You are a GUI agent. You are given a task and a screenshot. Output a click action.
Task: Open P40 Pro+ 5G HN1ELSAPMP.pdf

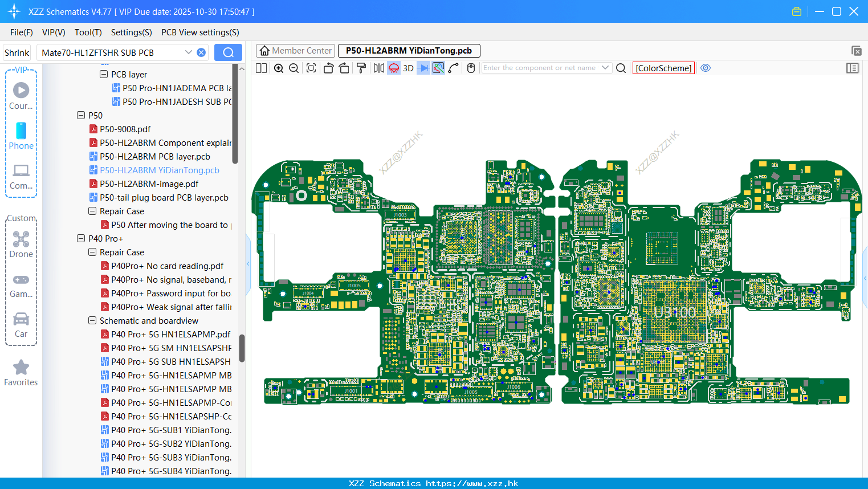pyautogui.click(x=170, y=335)
